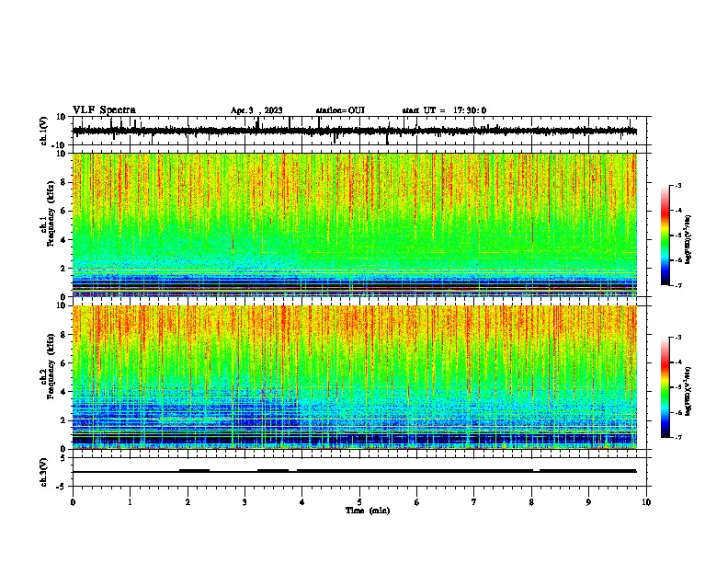Click the ch.2 spectrogram color bar
The height and width of the screenshot is (563, 728).
665,387
